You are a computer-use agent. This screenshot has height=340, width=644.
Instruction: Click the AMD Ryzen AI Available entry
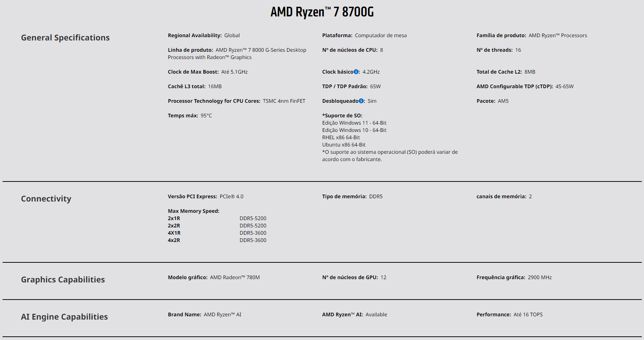(x=354, y=314)
